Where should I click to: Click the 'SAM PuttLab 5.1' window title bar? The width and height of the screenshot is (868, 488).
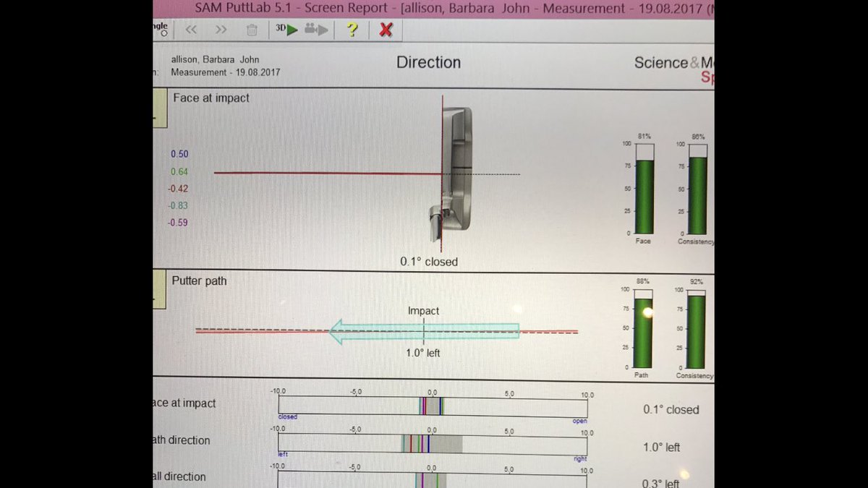(434, 9)
